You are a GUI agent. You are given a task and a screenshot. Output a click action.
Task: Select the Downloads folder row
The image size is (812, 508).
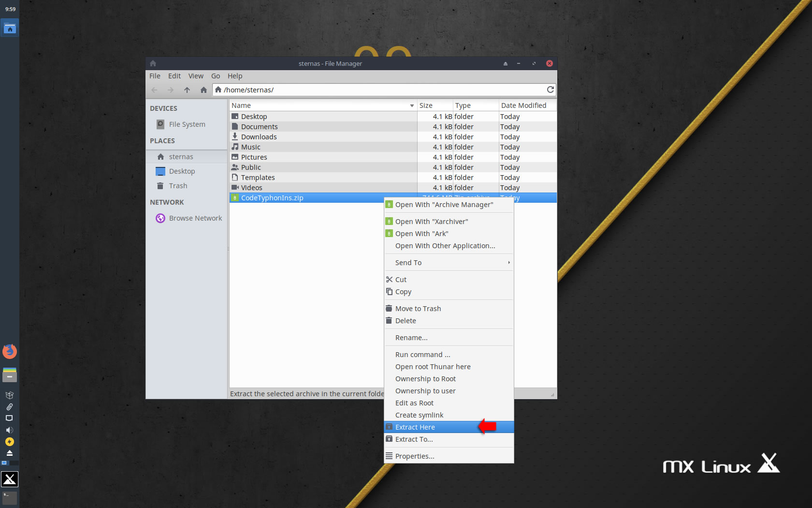coord(393,137)
